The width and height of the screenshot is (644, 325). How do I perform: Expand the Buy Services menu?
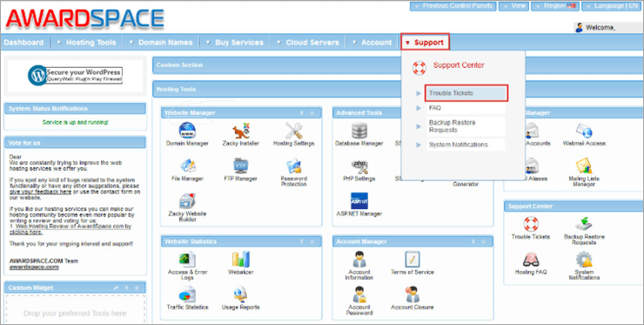point(234,43)
